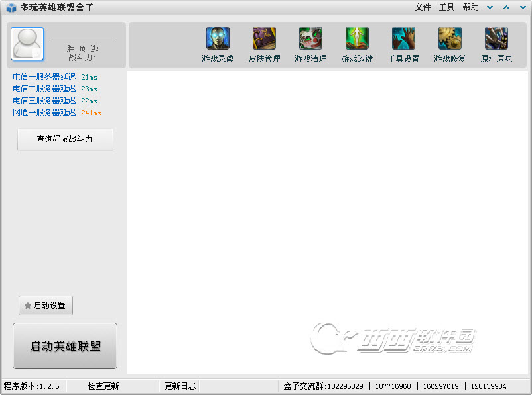
Task: Open the 工具设置 tool settings
Action: 403,45
